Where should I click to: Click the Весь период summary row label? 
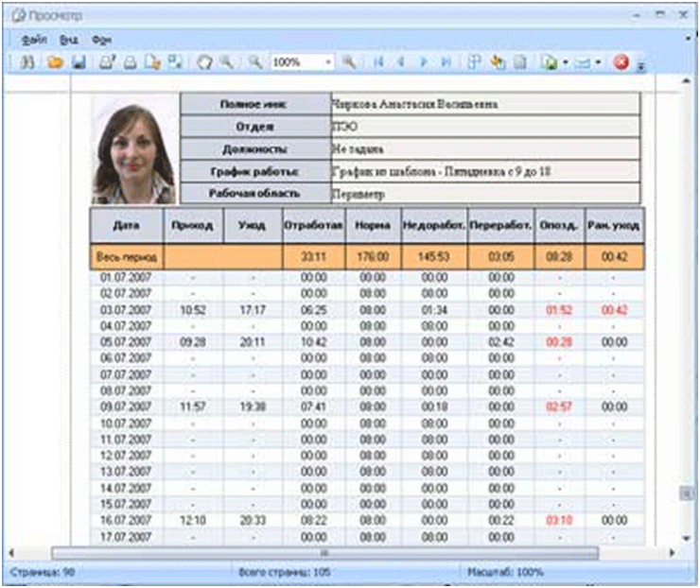click(x=127, y=257)
